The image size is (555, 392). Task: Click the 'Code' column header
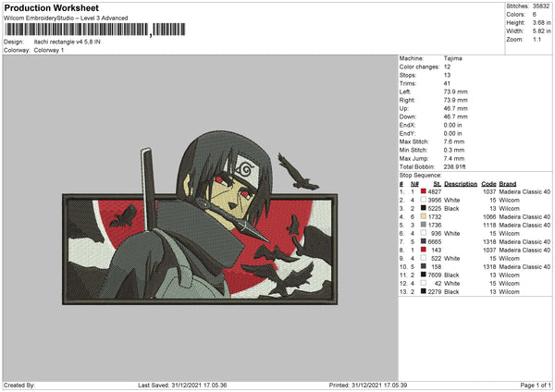point(488,184)
